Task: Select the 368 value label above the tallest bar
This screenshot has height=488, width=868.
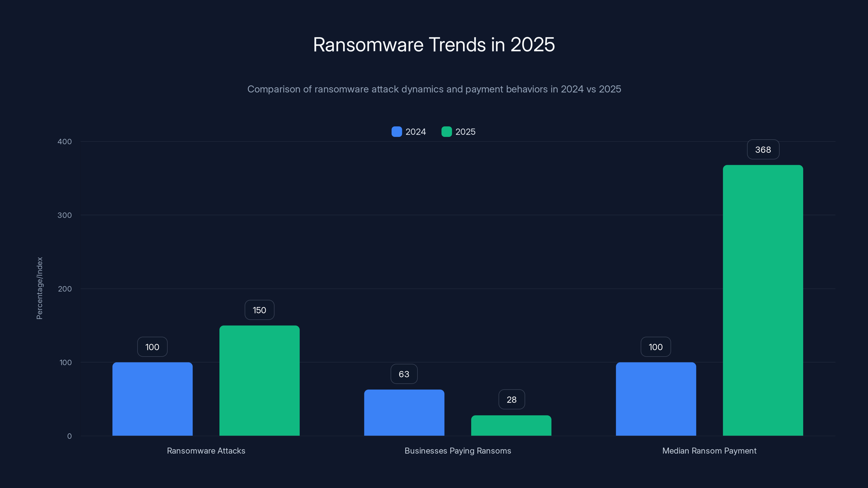Action: (763, 149)
